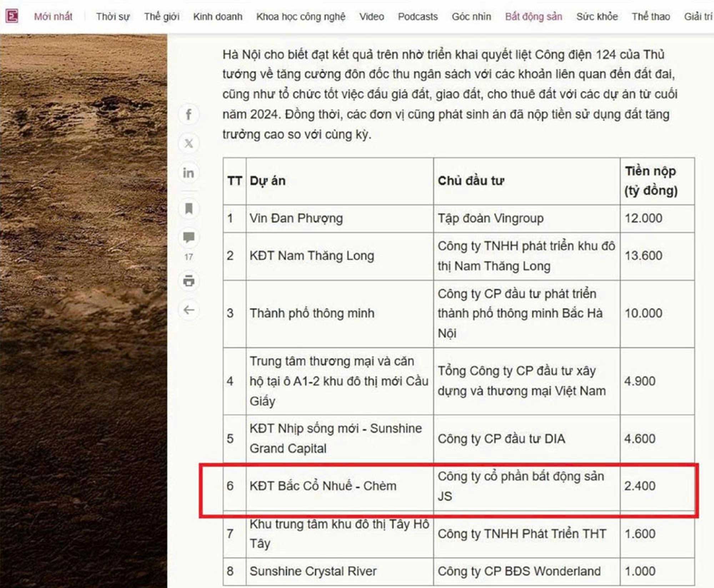Open the Thời sự section

pos(113,17)
